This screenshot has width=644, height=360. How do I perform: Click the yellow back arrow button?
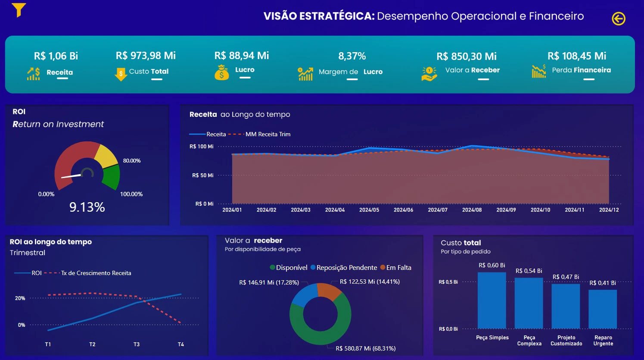coord(619,19)
